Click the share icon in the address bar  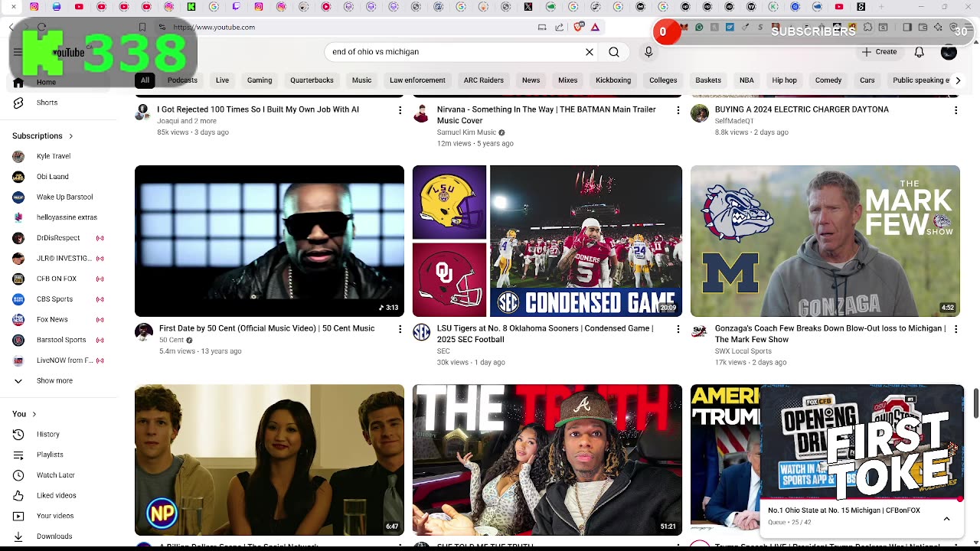pos(559,27)
